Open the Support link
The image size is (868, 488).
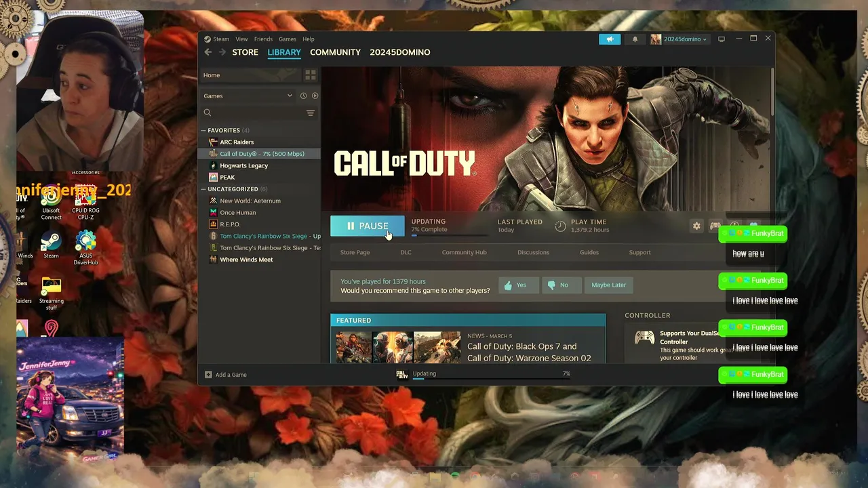(x=639, y=252)
